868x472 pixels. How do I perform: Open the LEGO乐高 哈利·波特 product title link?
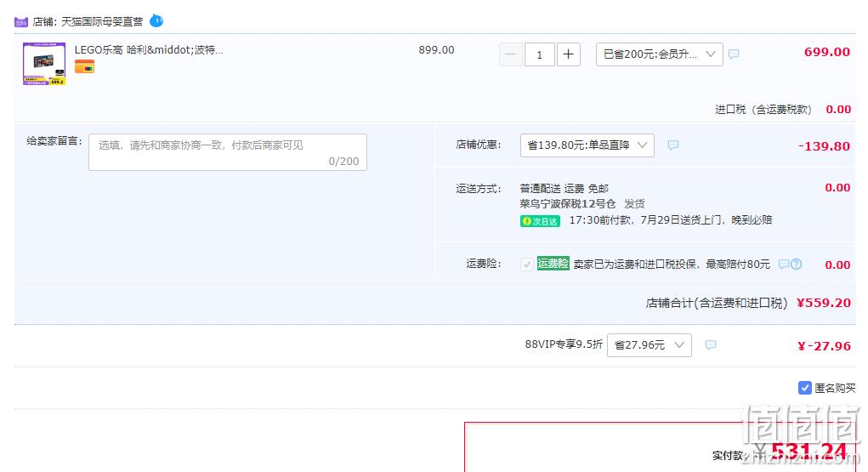149,50
